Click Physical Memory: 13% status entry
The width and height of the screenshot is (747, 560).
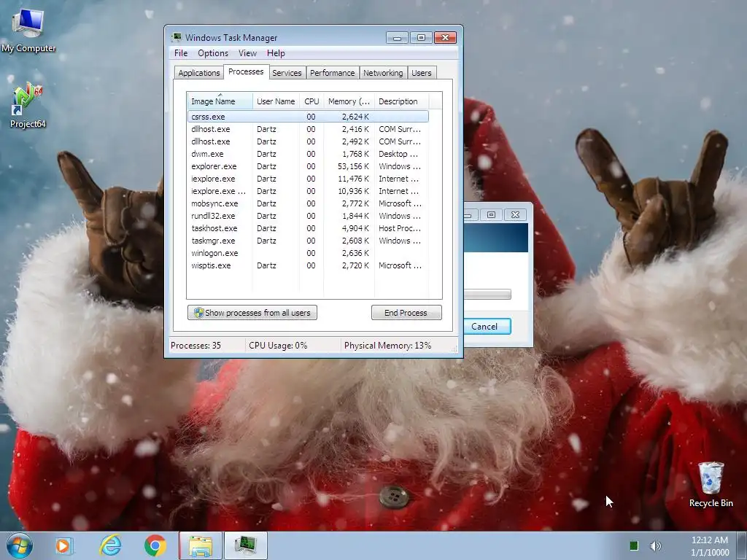tap(388, 345)
